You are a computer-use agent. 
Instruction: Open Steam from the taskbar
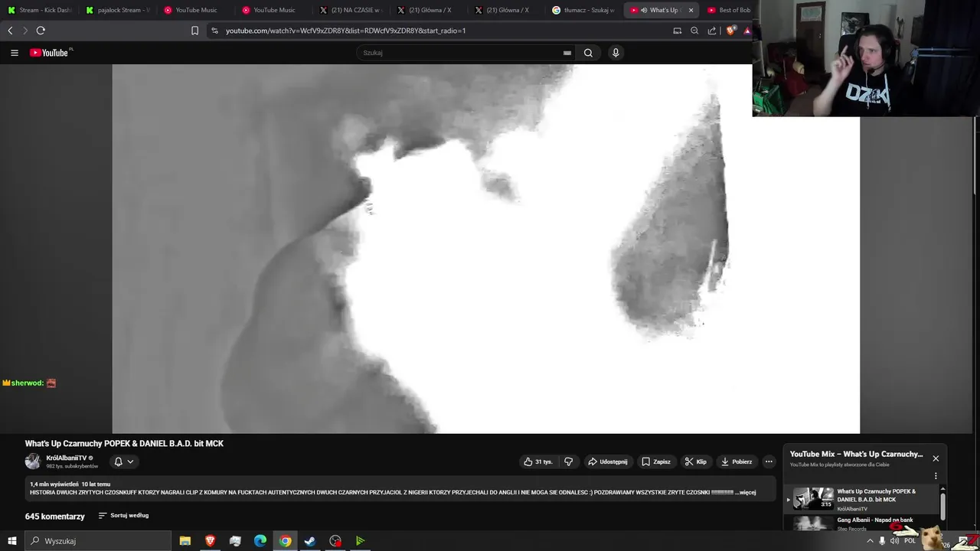click(310, 541)
